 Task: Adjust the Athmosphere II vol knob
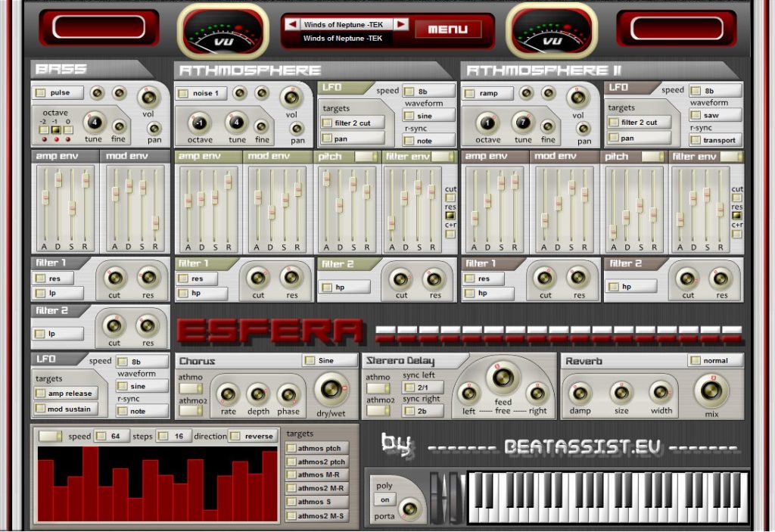(x=577, y=98)
